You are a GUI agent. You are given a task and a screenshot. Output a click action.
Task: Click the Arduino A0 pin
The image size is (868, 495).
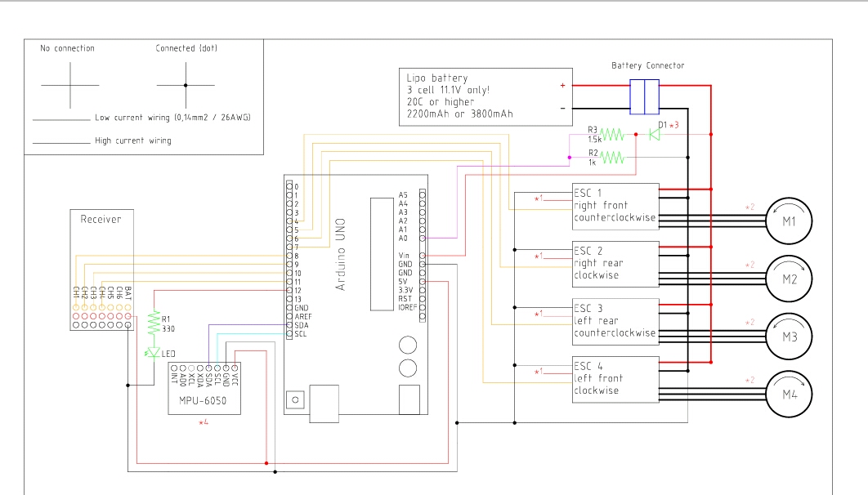tap(423, 238)
